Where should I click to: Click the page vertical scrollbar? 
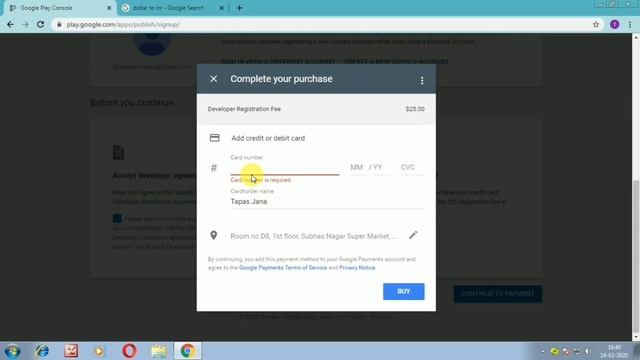tap(636, 256)
